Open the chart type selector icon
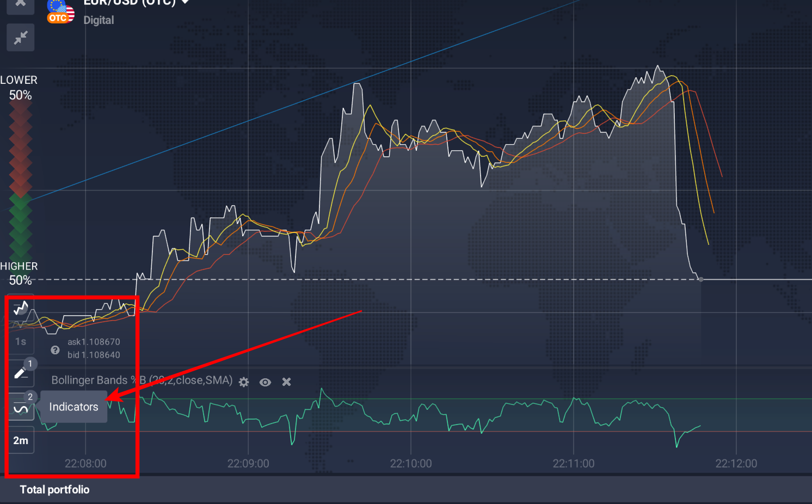 [x=20, y=309]
